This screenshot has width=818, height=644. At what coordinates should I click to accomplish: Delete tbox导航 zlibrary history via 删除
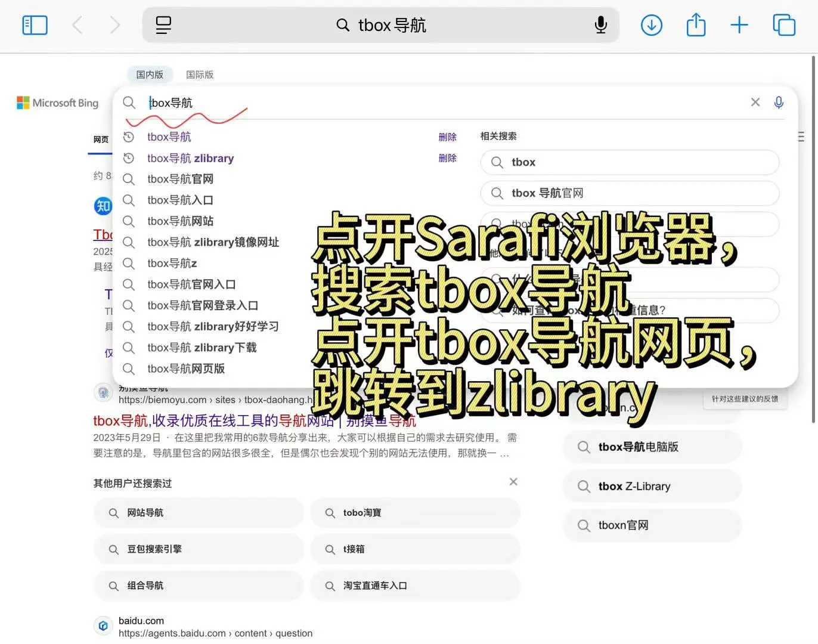(x=447, y=158)
